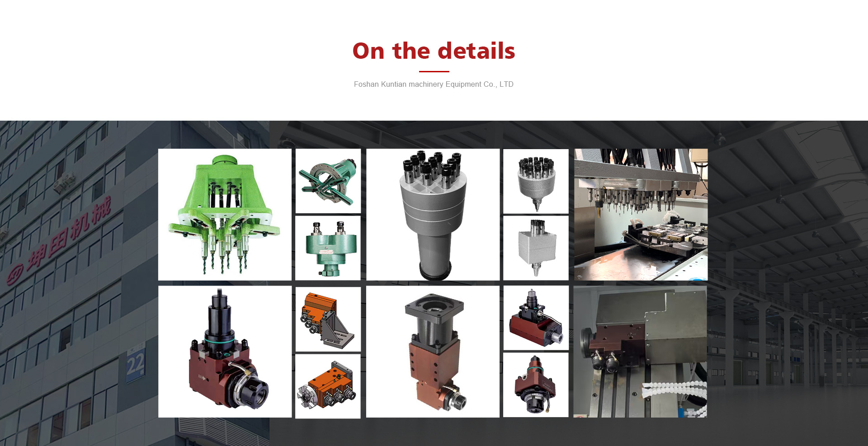This screenshot has width=868, height=446.
Task: View the large maroon angle head with black spindle
Action: [225, 352]
